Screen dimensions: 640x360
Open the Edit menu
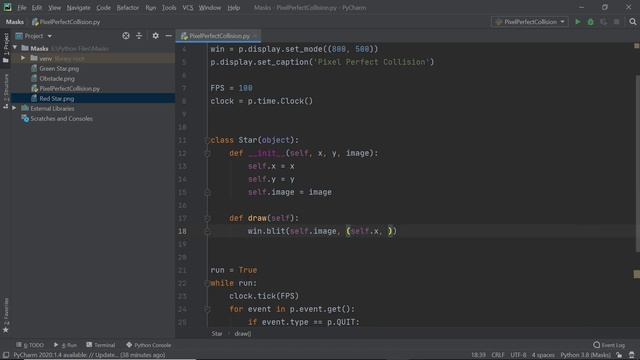tap(37, 7)
